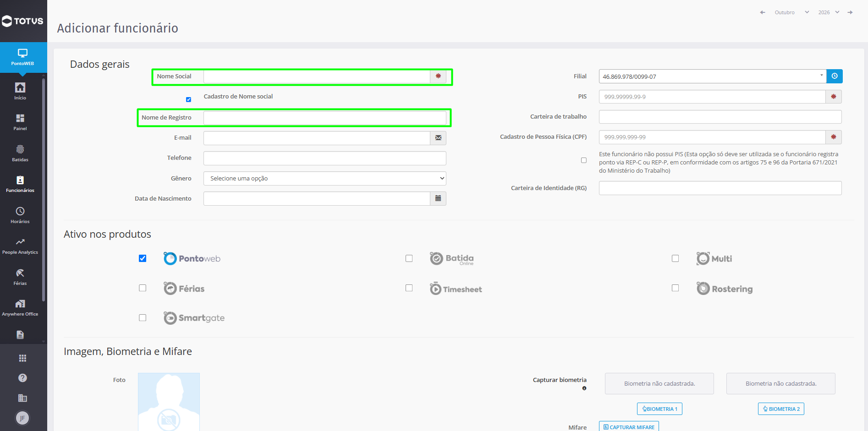Open the Filial dropdown
Image resolution: width=868 pixels, height=431 pixels.
713,76
